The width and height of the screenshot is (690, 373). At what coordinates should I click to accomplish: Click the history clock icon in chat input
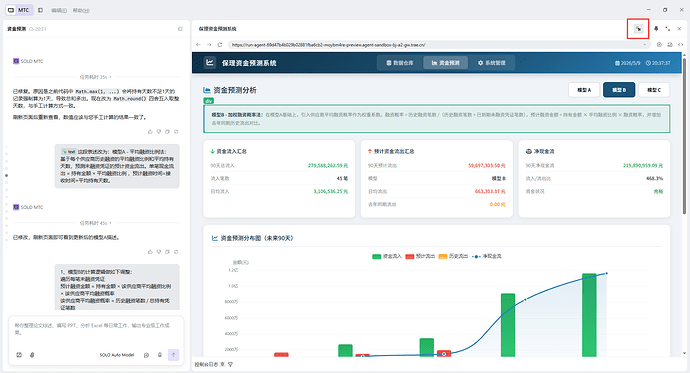pos(147,355)
